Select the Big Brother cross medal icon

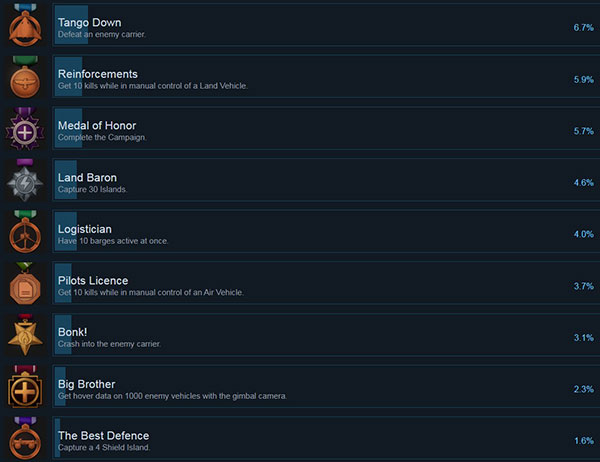pos(25,387)
